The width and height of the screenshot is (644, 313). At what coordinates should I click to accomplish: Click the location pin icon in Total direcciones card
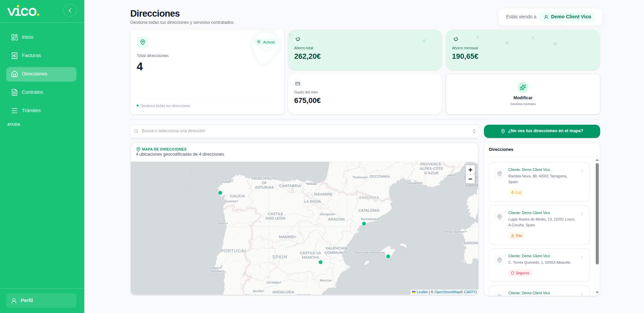[x=143, y=42]
